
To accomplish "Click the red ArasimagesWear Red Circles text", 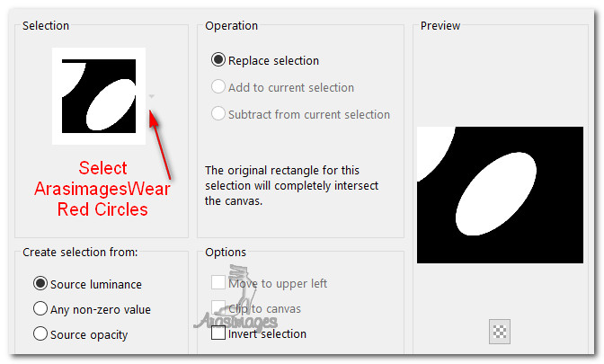I will (x=103, y=189).
